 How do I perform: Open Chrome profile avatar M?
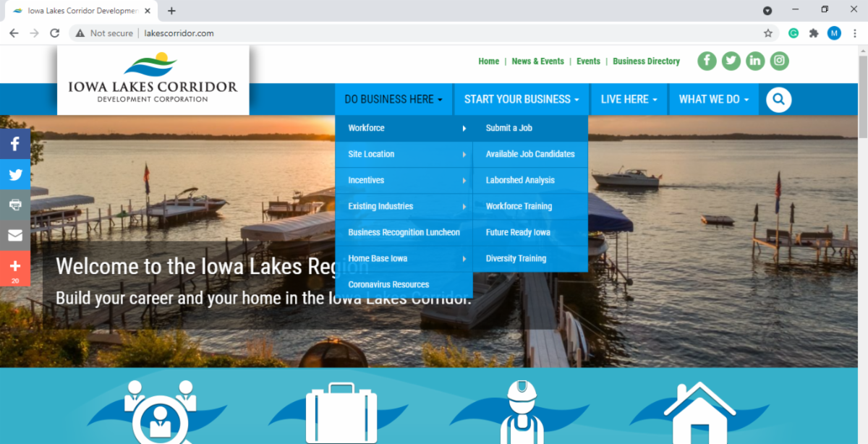click(834, 33)
